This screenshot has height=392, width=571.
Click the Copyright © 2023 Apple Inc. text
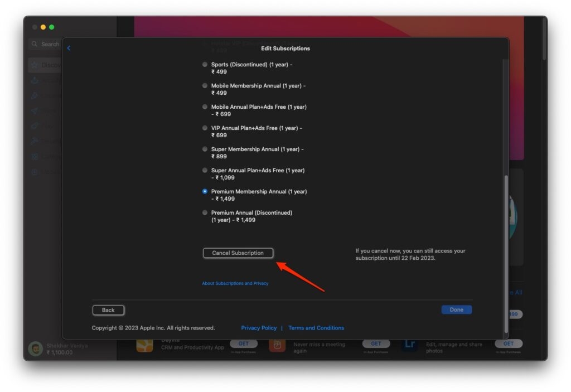[153, 328]
